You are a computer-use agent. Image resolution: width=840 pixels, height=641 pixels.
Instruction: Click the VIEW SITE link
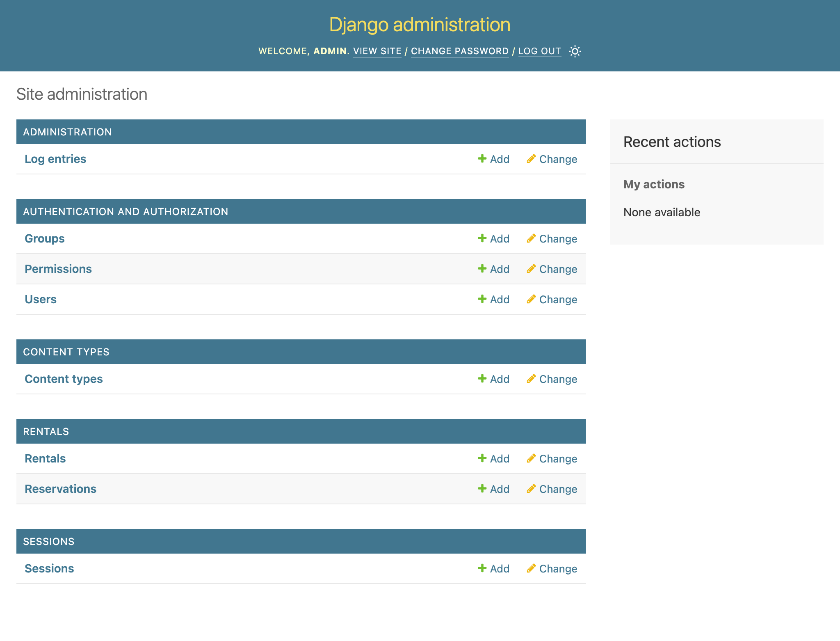(x=378, y=50)
